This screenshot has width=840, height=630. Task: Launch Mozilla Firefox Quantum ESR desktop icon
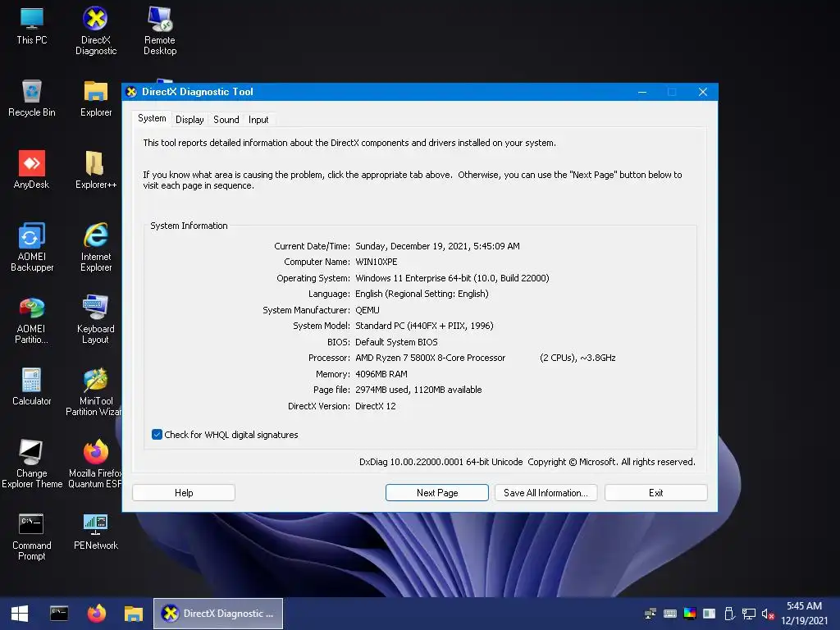pyautogui.click(x=95, y=464)
